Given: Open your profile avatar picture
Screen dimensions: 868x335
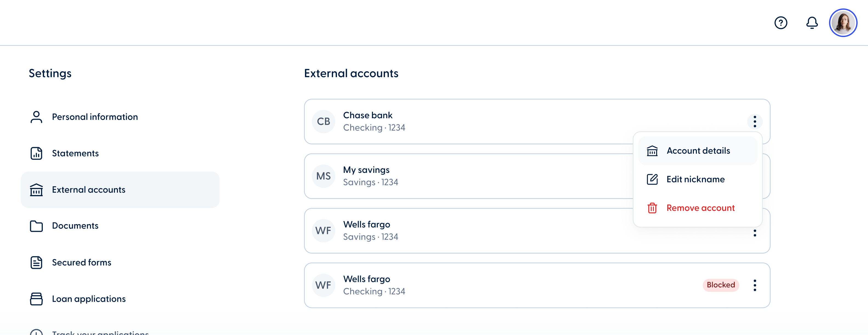Looking at the screenshot, I should point(843,22).
